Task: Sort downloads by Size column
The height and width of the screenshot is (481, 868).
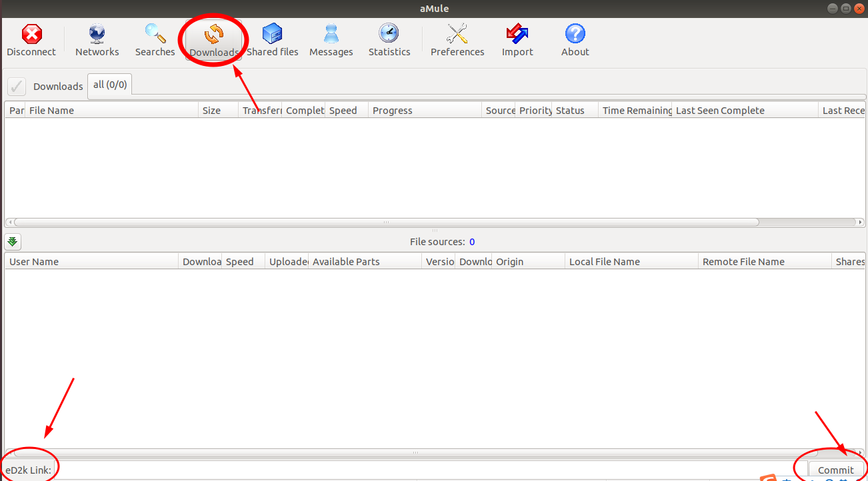Action: click(x=219, y=111)
